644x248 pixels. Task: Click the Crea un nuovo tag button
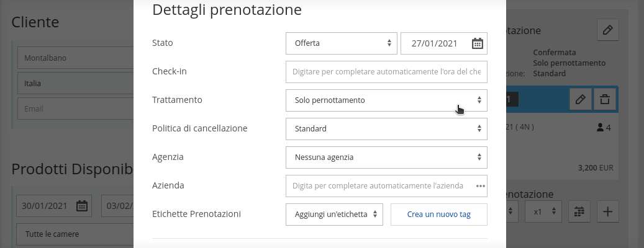(x=439, y=215)
